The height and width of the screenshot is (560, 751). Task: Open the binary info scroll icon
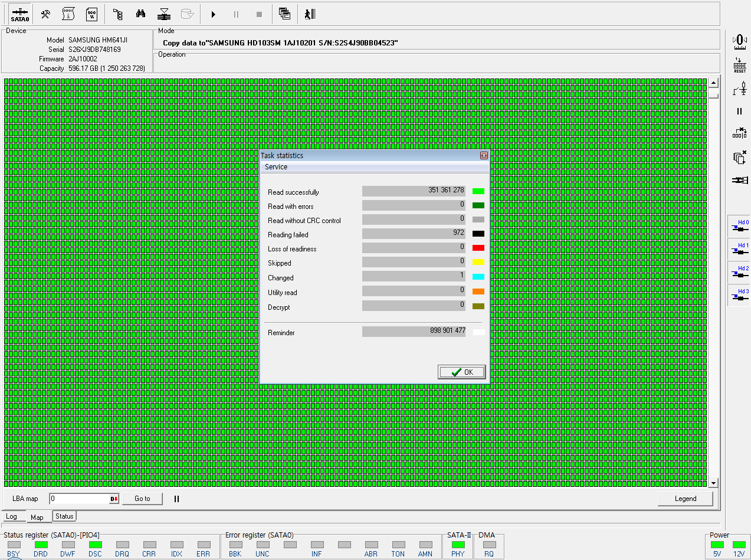tap(68, 14)
